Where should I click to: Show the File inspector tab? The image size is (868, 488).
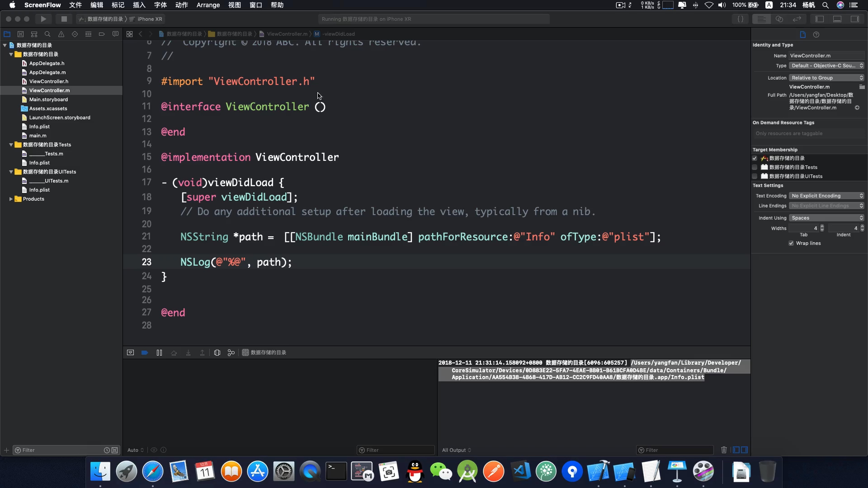pos(803,34)
